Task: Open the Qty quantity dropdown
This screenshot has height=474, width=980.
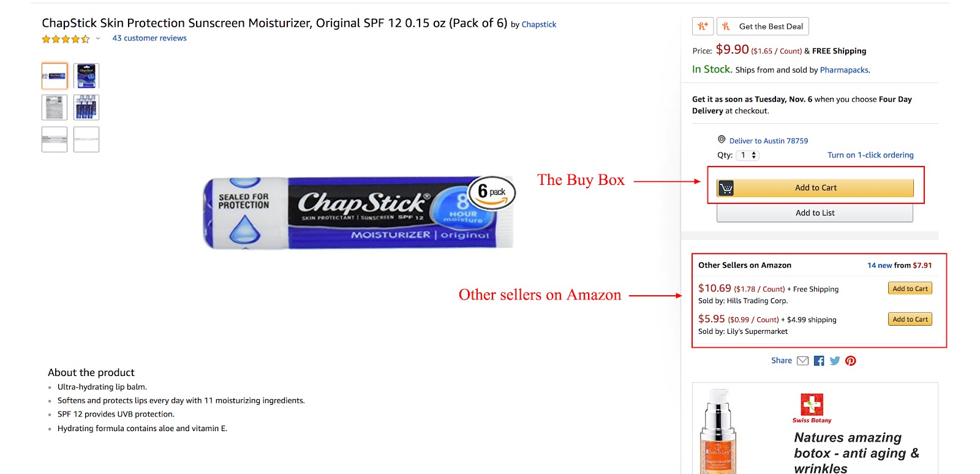Action: coord(747,156)
